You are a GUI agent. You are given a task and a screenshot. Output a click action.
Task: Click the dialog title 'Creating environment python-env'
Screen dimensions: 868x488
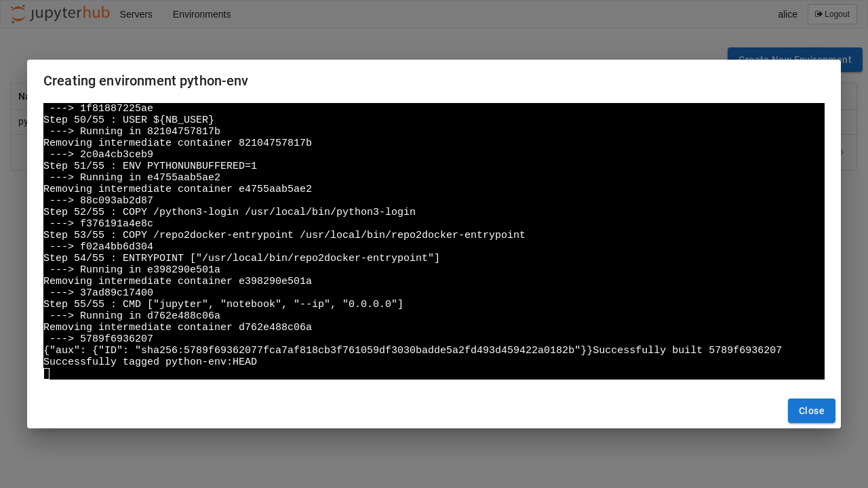146,81
